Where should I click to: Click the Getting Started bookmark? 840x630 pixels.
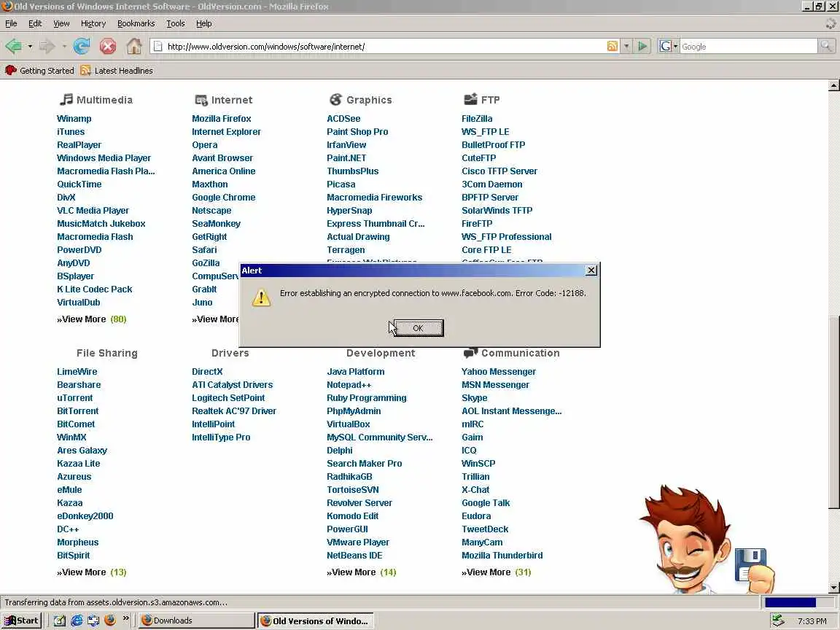[39, 70]
